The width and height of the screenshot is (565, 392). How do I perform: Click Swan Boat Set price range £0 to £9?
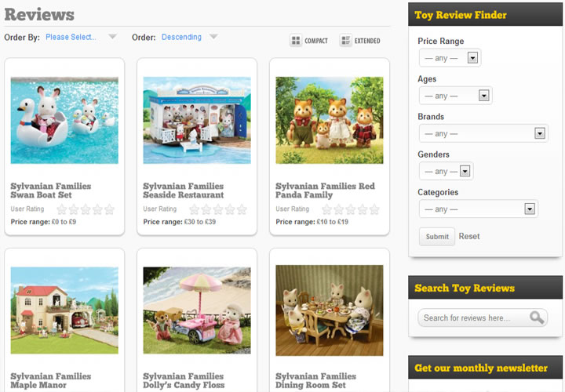coord(43,222)
